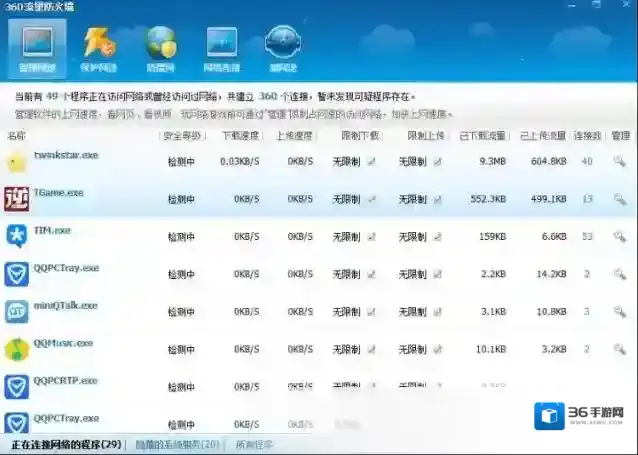This screenshot has height=455, width=638.
Task: Edit upload limit for miniQTalk.exe
Action: pyautogui.click(x=437, y=312)
